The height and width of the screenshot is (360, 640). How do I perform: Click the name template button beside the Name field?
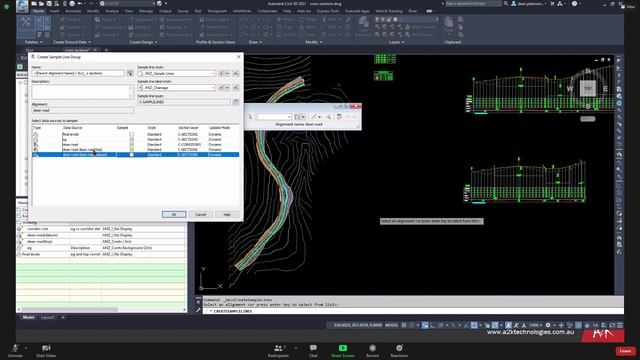(x=130, y=73)
